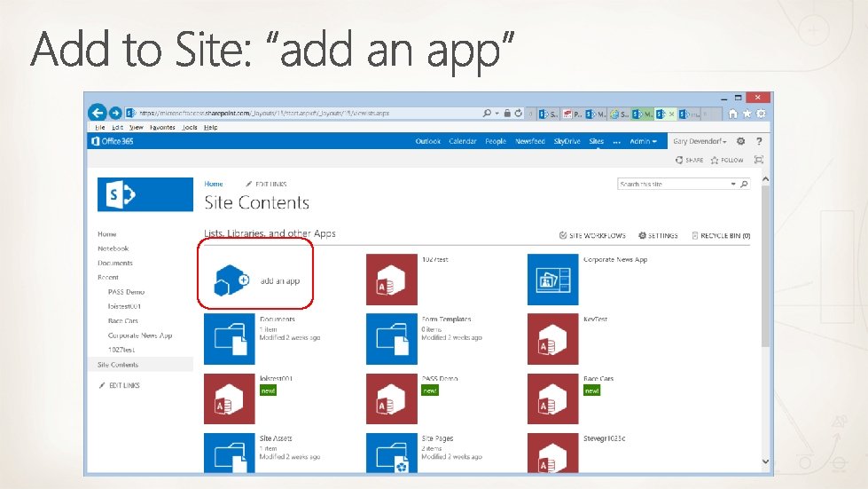
Task: Click the focus on content icon
Action: pos(758,160)
